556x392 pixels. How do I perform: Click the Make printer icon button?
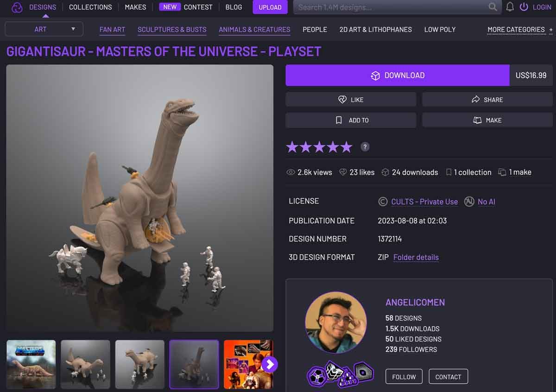pos(477,120)
